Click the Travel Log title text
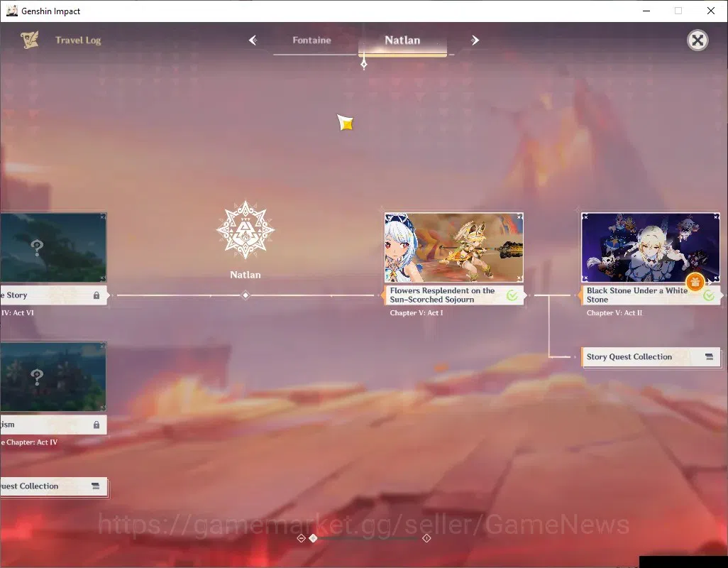Screen dimensions: 728x568 [x=78, y=40]
